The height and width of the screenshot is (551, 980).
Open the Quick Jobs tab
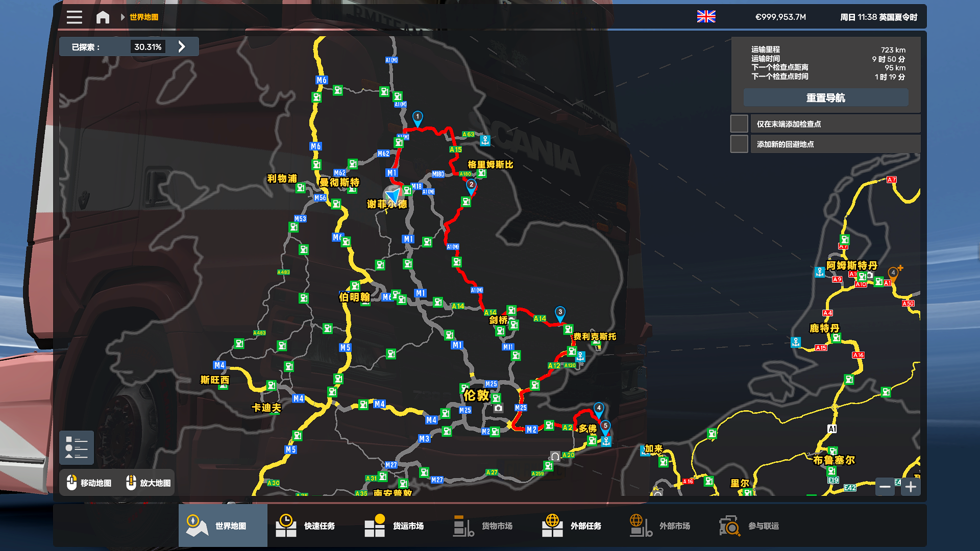click(x=311, y=525)
